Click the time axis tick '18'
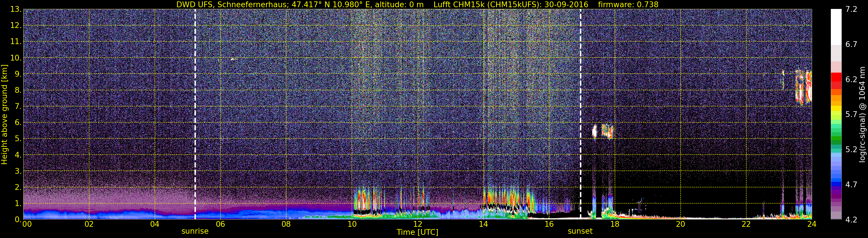This screenshot has height=238, width=868. point(615,224)
